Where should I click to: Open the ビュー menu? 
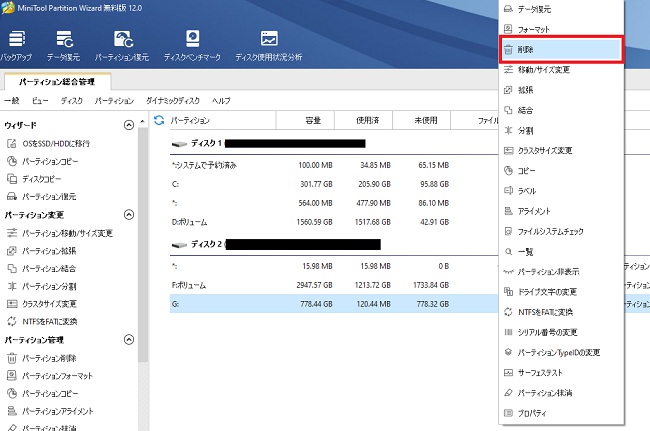click(x=40, y=100)
